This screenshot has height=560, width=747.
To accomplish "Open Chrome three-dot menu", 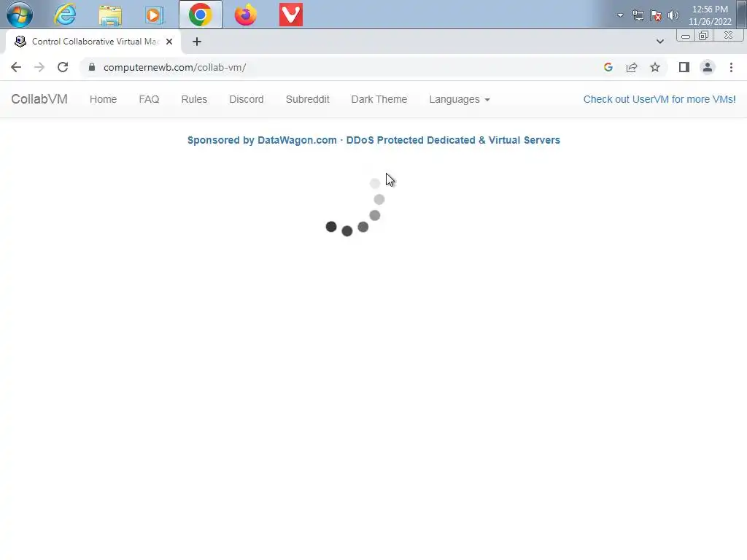I will (x=731, y=67).
